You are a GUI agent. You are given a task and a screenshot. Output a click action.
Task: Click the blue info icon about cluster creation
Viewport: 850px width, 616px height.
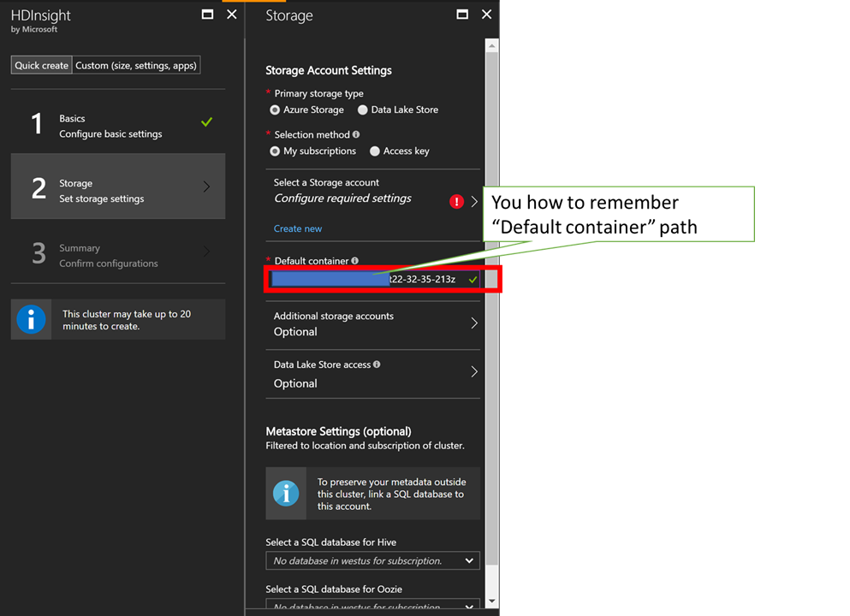pos(31,320)
